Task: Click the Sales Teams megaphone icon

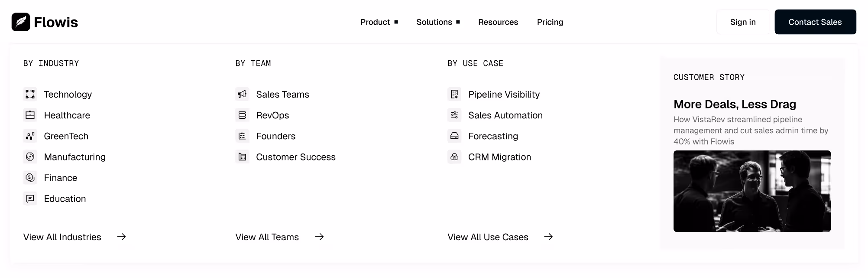Action: coord(242,94)
